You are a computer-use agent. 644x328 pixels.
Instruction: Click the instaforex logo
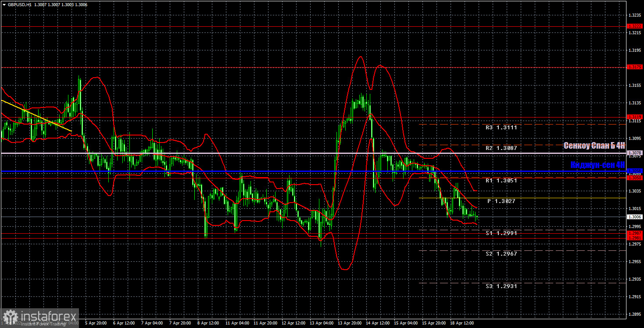(x=40, y=317)
